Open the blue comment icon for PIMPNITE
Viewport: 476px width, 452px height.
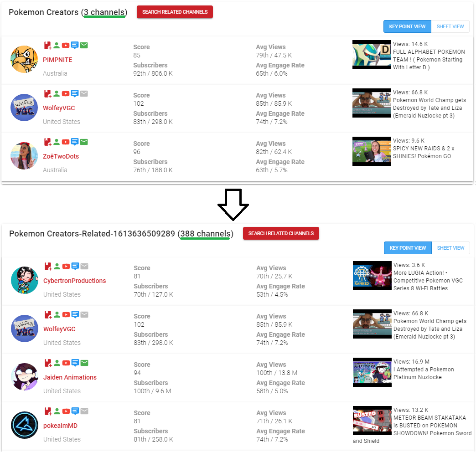(x=75, y=46)
